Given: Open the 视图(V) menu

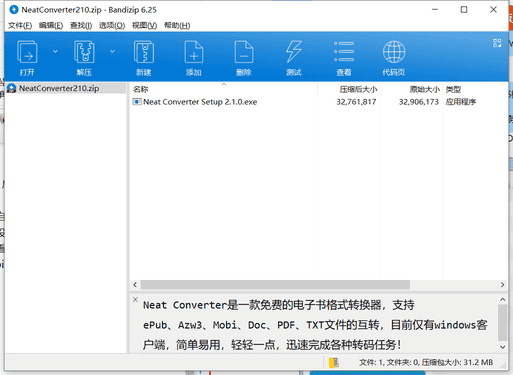Looking at the screenshot, I should 144,25.
